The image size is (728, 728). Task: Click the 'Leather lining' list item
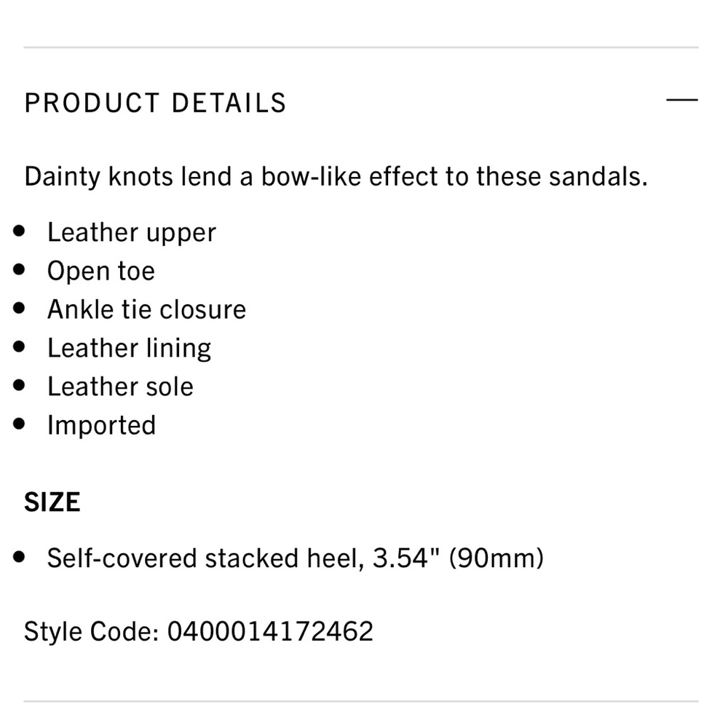(x=130, y=349)
